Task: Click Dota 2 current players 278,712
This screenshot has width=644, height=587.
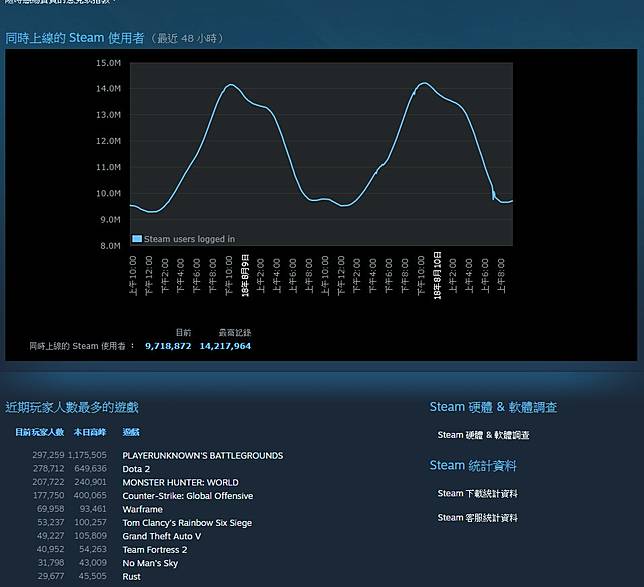Action: click(x=49, y=468)
